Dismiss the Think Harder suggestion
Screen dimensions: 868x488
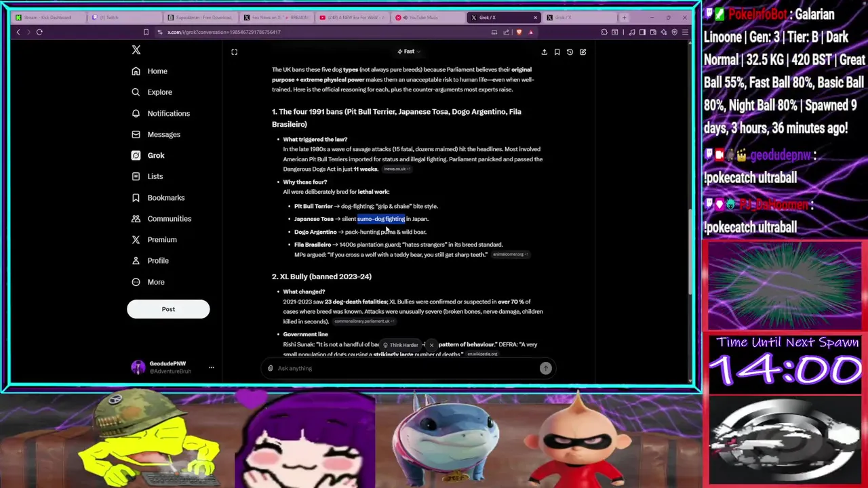coord(431,345)
